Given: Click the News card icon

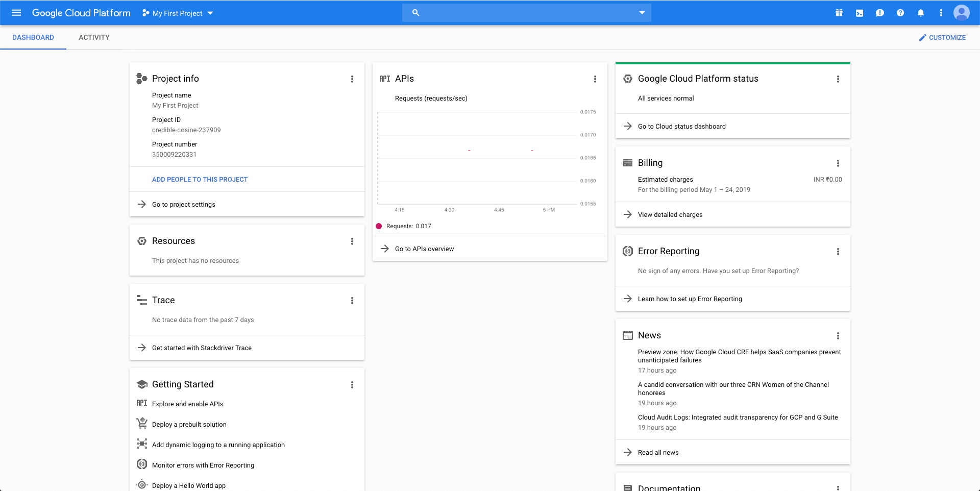Looking at the screenshot, I should click(x=628, y=335).
